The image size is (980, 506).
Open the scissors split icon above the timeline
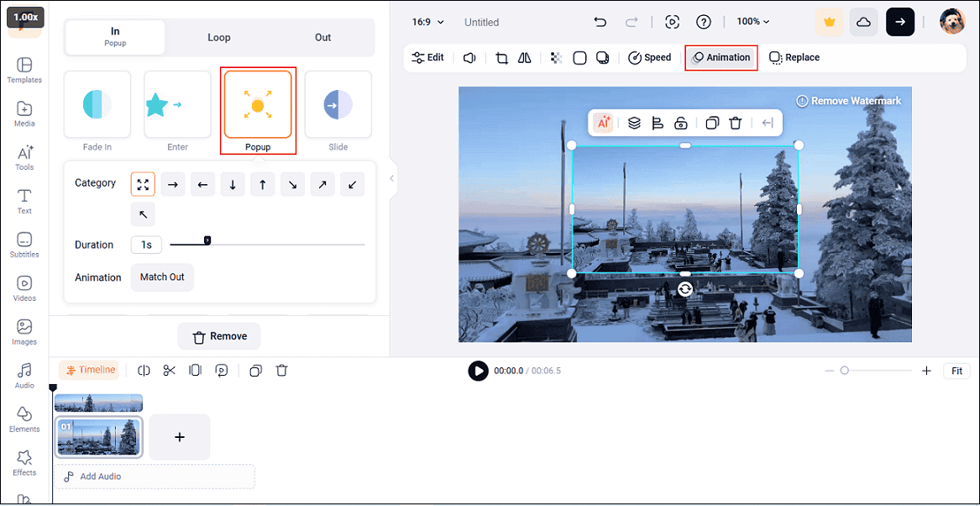click(170, 370)
